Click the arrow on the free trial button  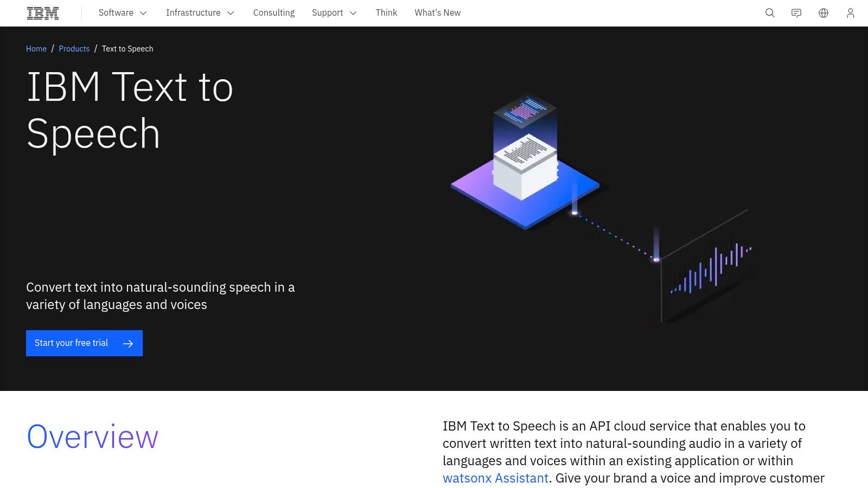tap(129, 343)
